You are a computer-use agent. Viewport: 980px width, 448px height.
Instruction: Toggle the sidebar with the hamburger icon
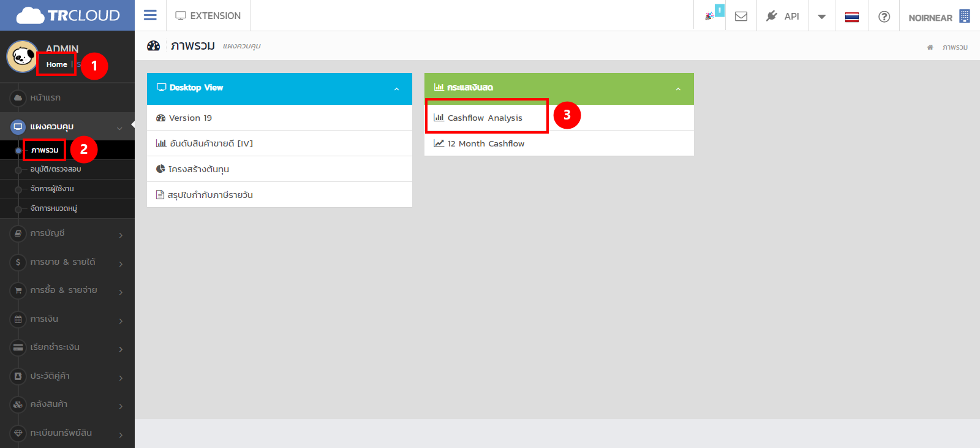tap(150, 15)
